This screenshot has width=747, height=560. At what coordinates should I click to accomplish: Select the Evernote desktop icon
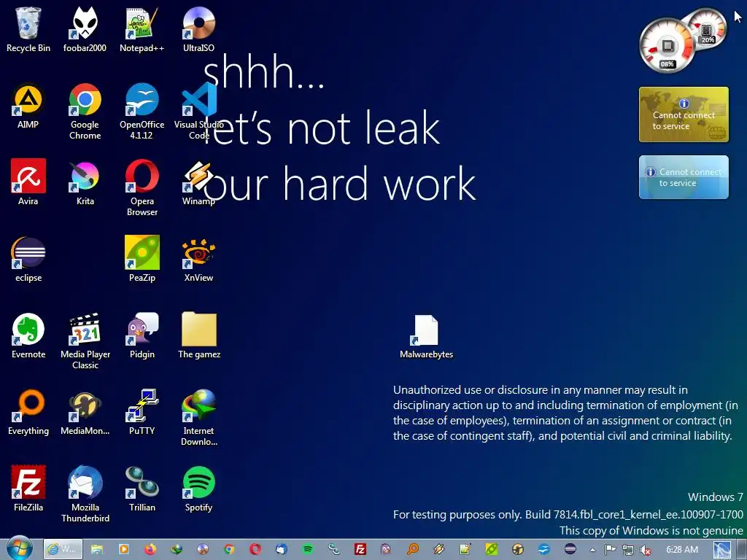coord(28,335)
